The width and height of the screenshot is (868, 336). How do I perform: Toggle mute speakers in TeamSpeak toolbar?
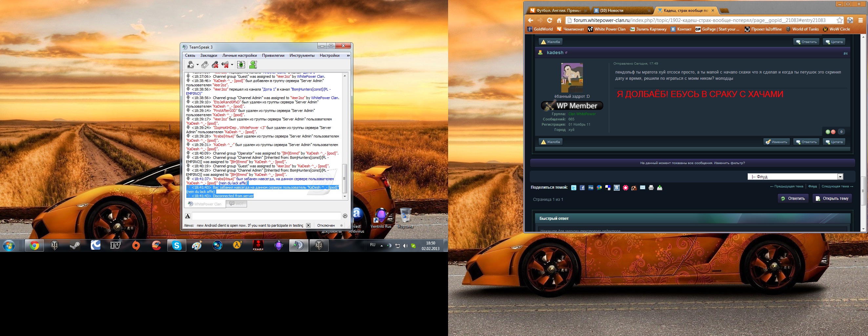225,65
